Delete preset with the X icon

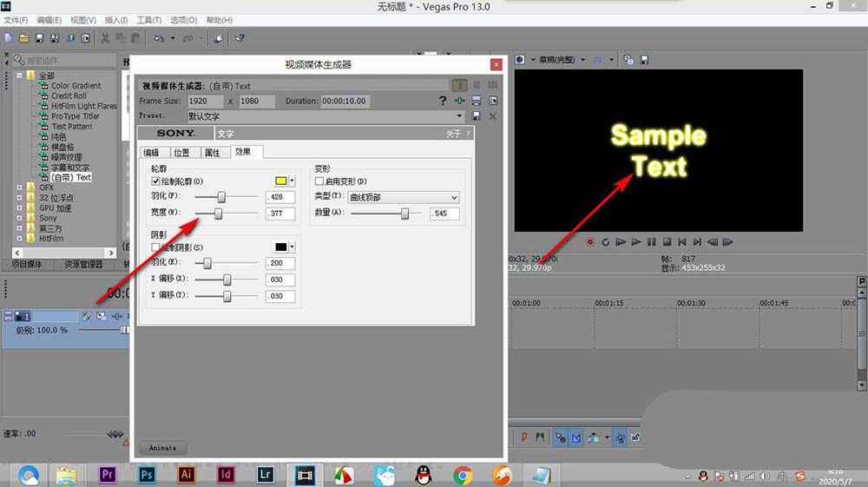493,116
